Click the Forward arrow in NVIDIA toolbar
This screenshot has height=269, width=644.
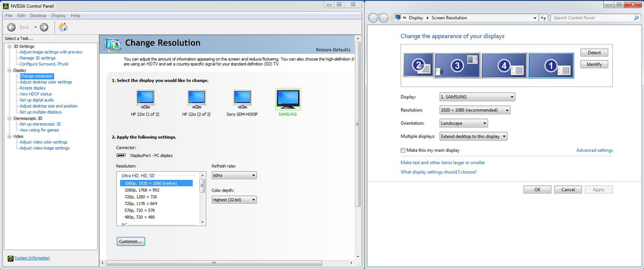44,27
